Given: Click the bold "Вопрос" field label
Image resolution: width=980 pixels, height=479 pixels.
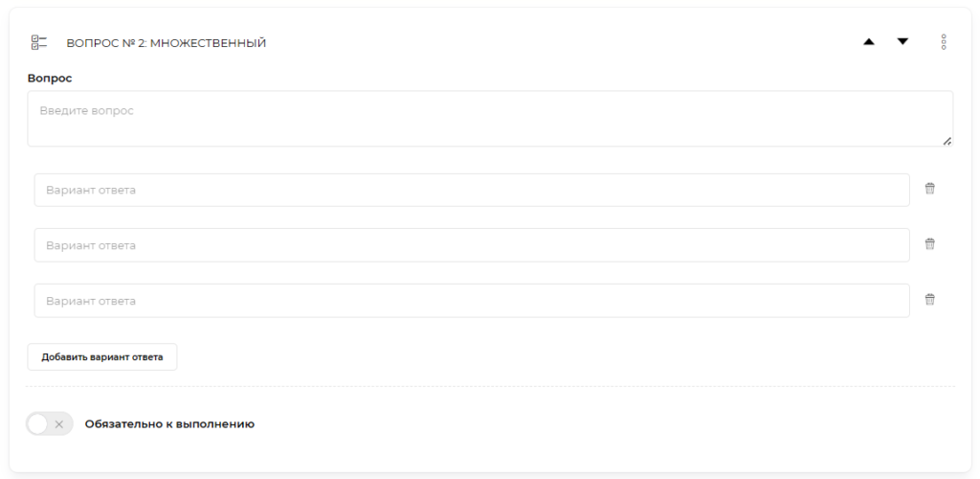Looking at the screenshot, I should [50, 79].
